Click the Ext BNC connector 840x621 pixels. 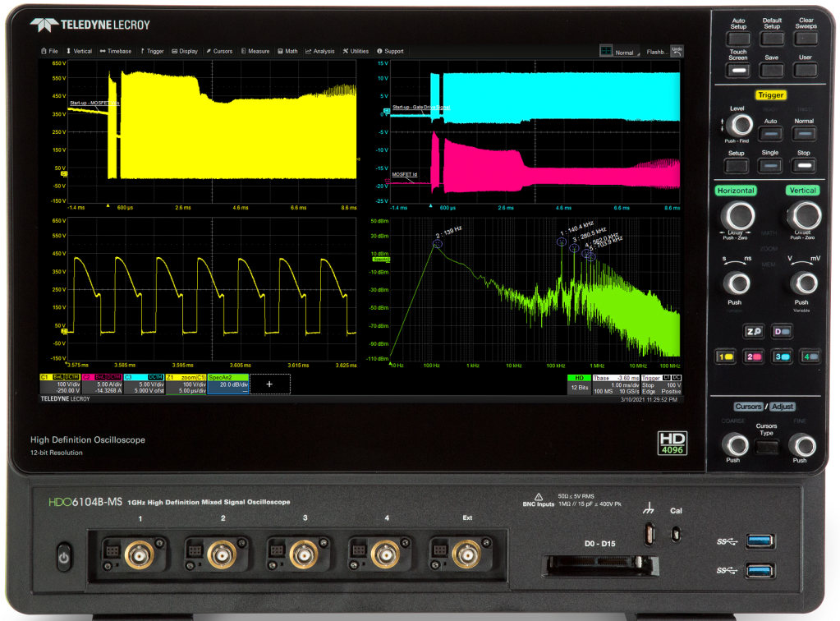point(467,555)
